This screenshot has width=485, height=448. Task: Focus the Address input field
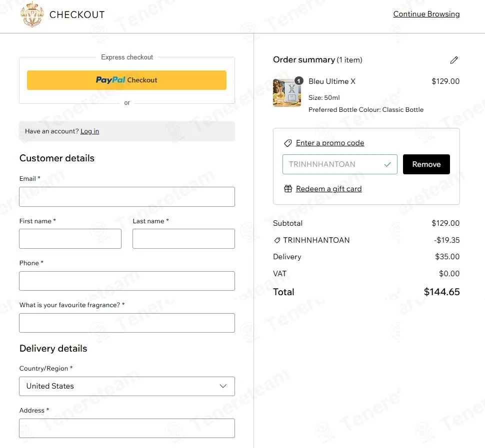click(127, 428)
